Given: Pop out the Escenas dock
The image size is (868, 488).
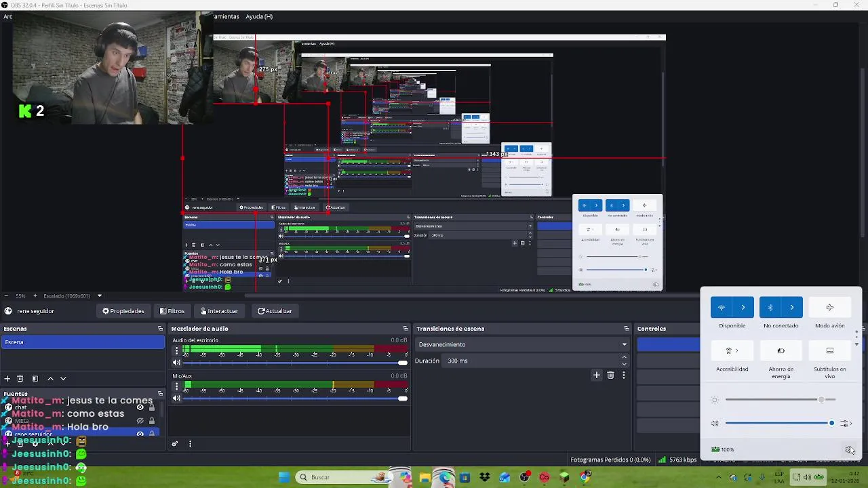Looking at the screenshot, I should pos(160,329).
